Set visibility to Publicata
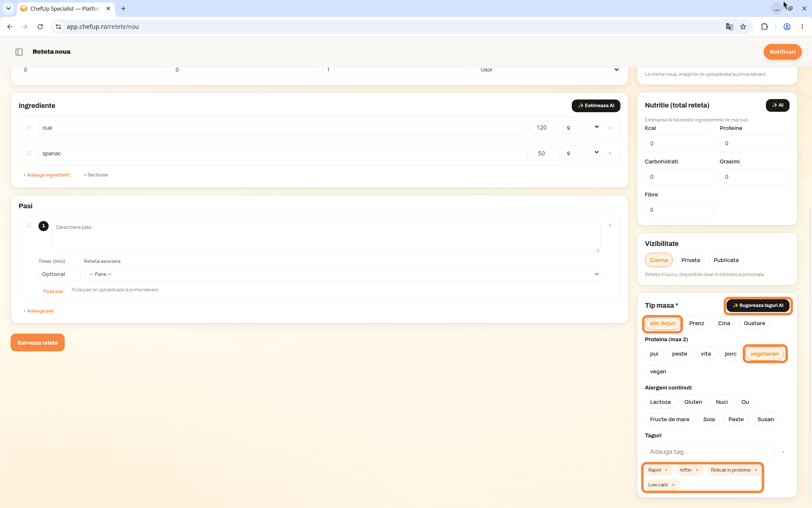This screenshot has height=508, width=812. [x=726, y=260]
